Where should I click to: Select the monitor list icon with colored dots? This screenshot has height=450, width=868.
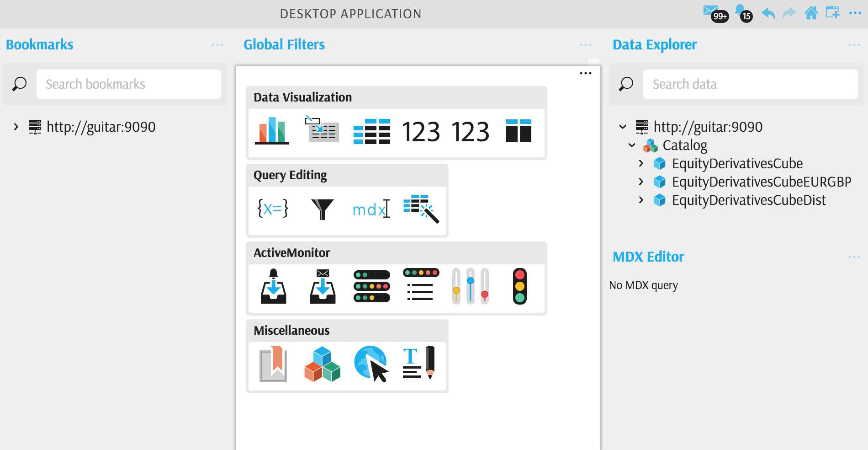[421, 284]
